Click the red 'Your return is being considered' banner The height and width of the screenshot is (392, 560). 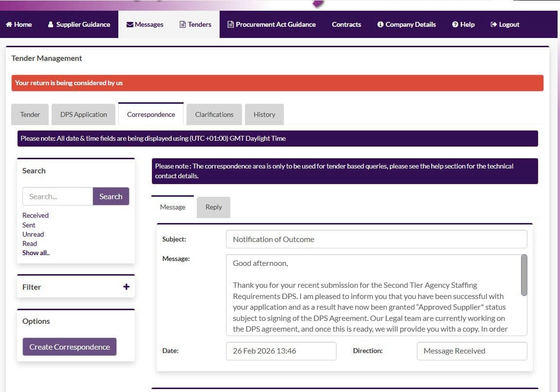(x=278, y=83)
